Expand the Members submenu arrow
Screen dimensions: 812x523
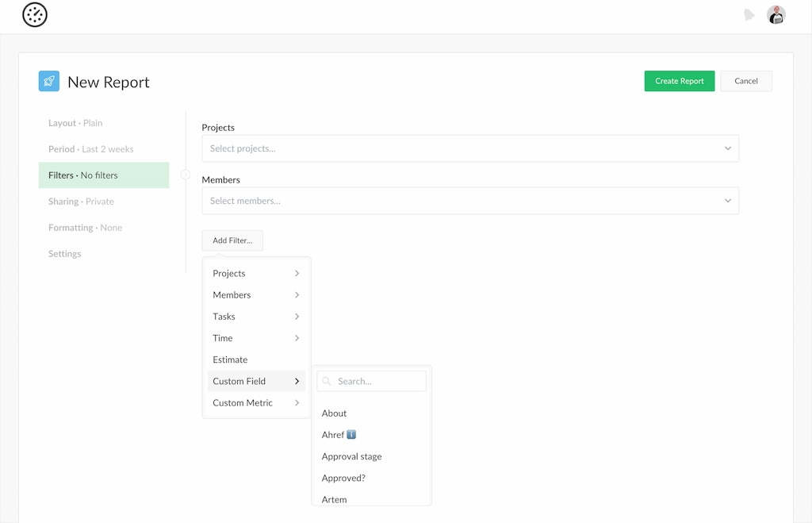tap(297, 295)
